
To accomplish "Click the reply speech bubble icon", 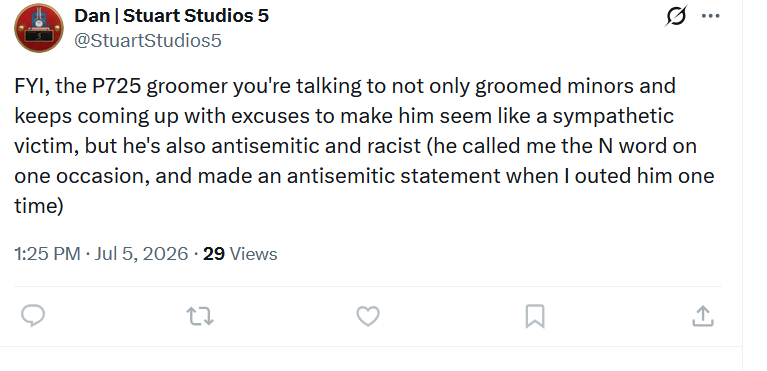I will [x=33, y=316].
